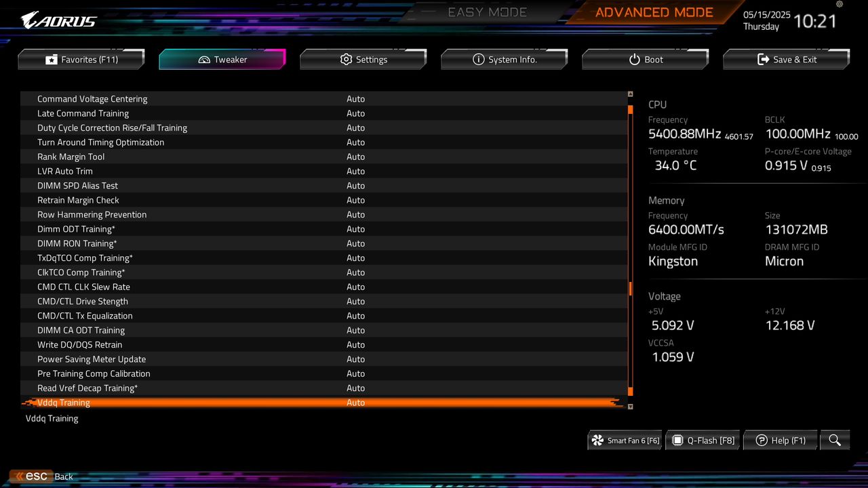Click scrollbar up arrow of settings list
The height and width of the screenshot is (488, 868).
coord(631,94)
